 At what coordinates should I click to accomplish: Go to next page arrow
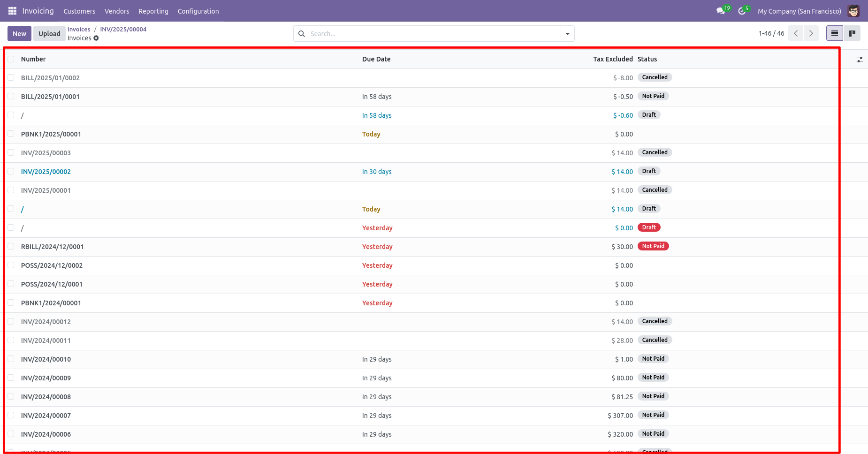[x=811, y=33]
